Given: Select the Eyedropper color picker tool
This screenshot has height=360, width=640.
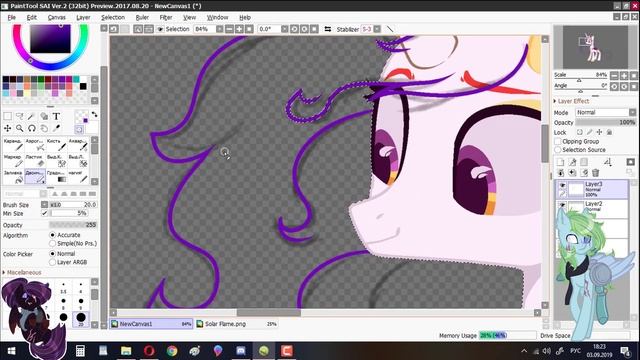Looking at the screenshot, I should pyautogui.click(x=56, y=129).
